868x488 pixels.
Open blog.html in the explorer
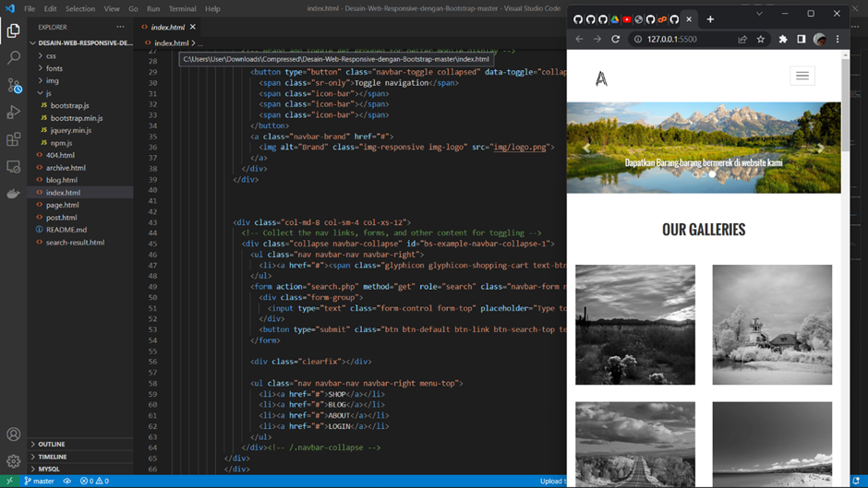coord(62,181)
